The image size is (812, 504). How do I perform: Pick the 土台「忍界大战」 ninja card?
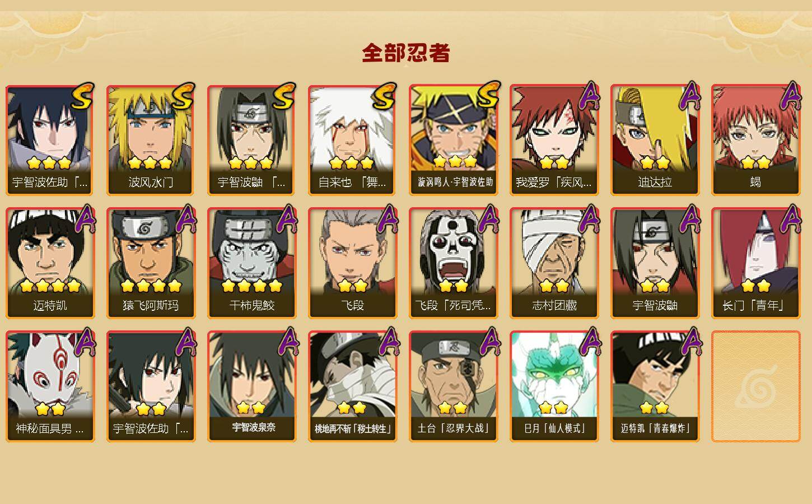(x=453, y=386)
